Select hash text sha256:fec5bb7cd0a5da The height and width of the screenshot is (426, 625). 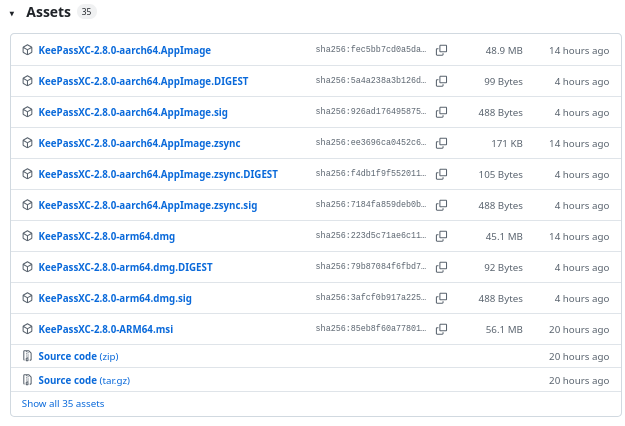[x=371, y=49]
